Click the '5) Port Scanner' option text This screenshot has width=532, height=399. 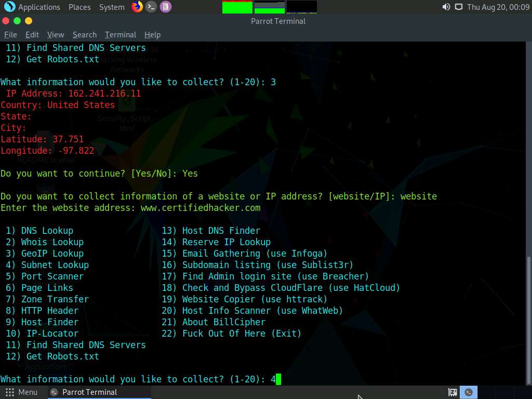tap(45, 276)
